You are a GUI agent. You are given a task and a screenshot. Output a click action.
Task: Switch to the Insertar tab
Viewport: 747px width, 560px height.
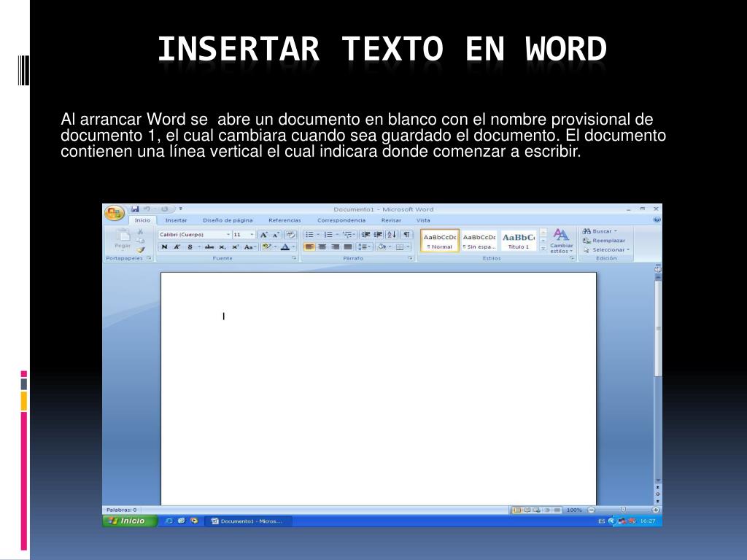click(176, 220)
